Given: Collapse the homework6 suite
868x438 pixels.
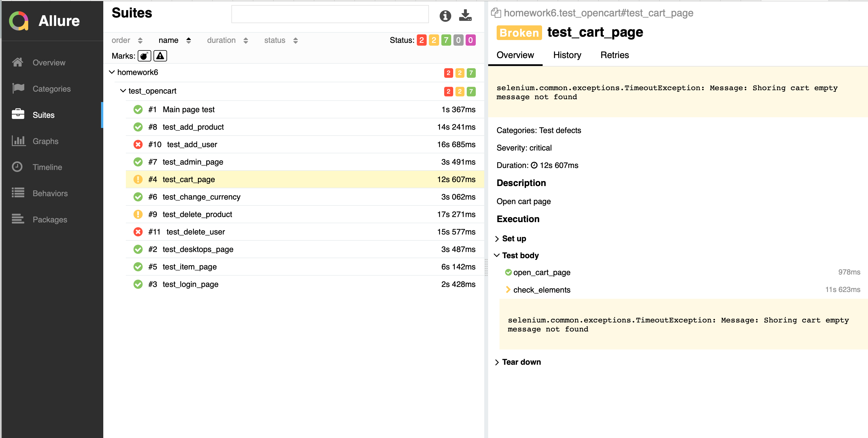Looking at the screenshot, I should click(x=112, y=72).
